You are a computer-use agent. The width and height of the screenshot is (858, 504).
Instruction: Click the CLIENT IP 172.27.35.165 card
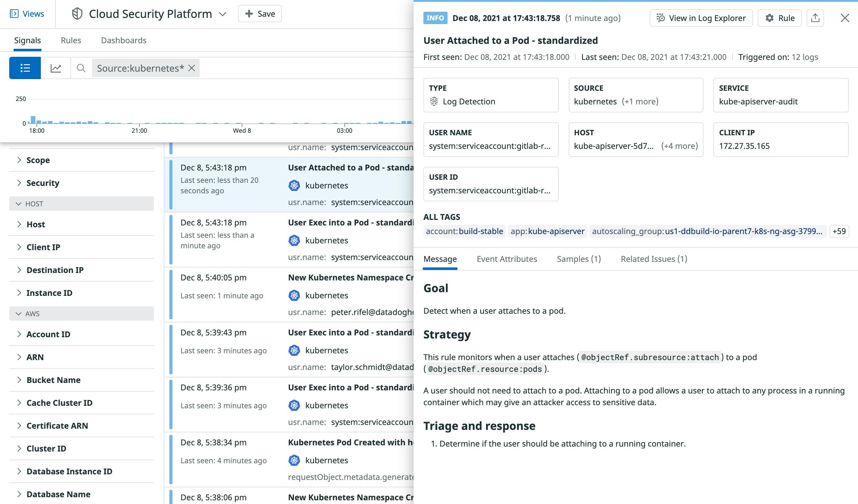coord(781,140)
